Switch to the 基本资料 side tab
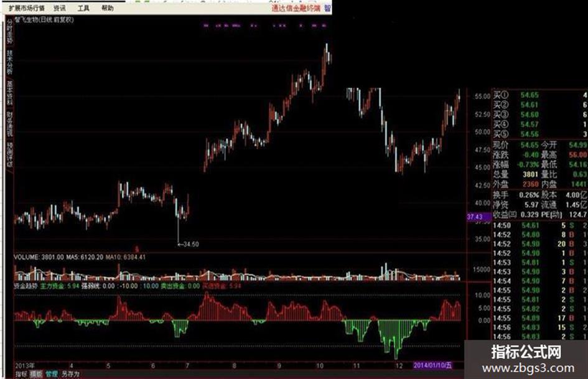 point(9,93)
